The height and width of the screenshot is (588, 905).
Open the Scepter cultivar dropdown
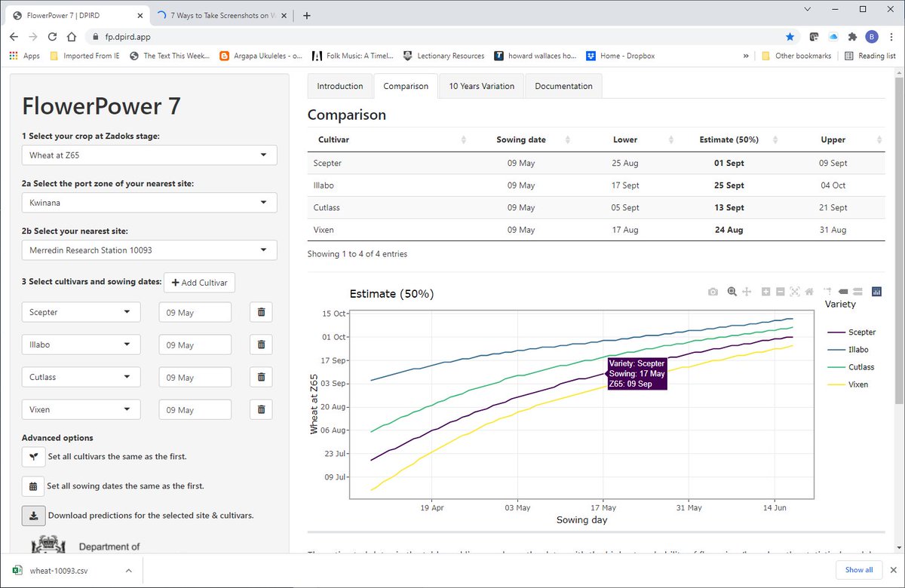(x=81, y=312)
